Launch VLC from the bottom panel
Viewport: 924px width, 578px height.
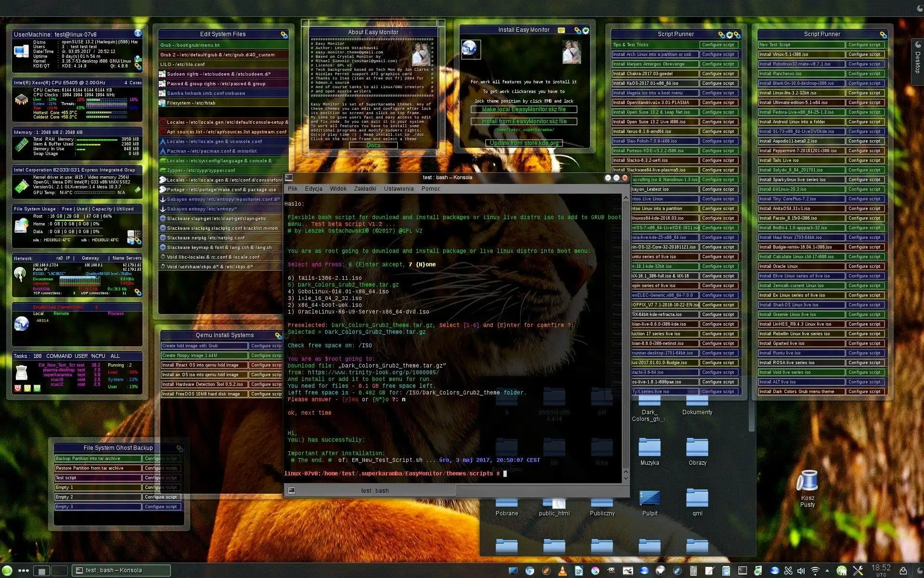[562, 571]
